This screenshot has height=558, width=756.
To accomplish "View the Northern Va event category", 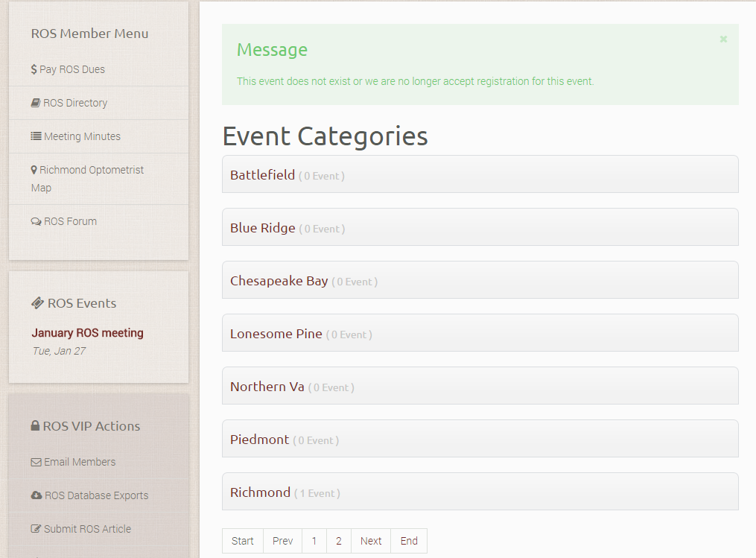I will 267,387.
